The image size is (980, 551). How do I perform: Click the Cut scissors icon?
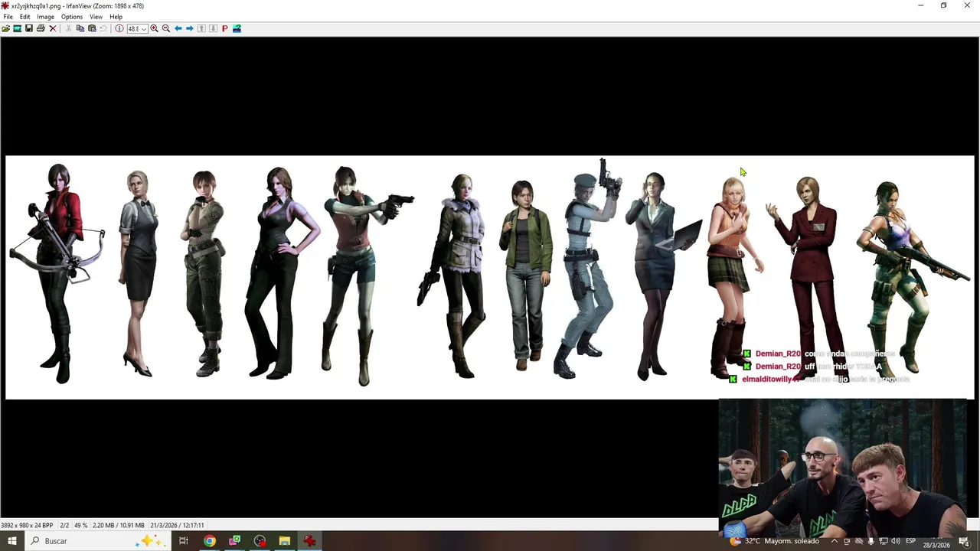tap(68, 28)
